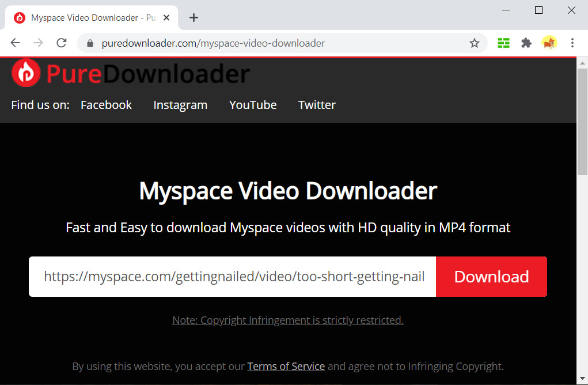This screenshot has width=588, height=385.
Task: Click the Myspace video URL input field
Action: (233, 277)
